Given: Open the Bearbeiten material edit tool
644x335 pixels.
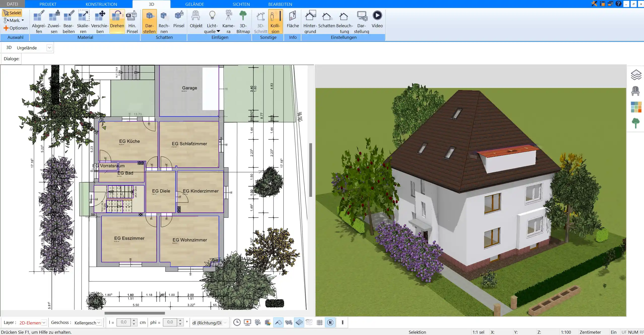Looking at the screenshot, I should (69, 22).
